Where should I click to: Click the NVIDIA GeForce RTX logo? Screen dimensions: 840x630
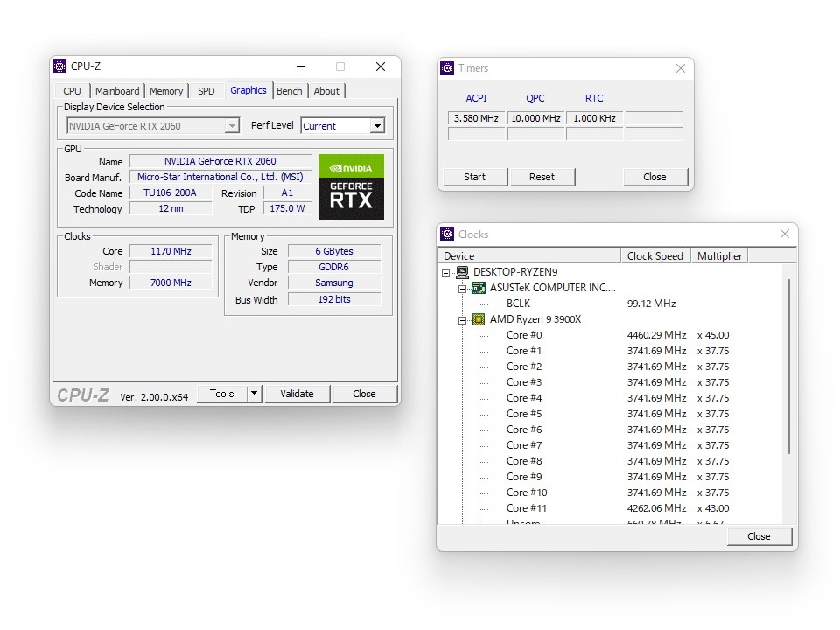(351, 186)
